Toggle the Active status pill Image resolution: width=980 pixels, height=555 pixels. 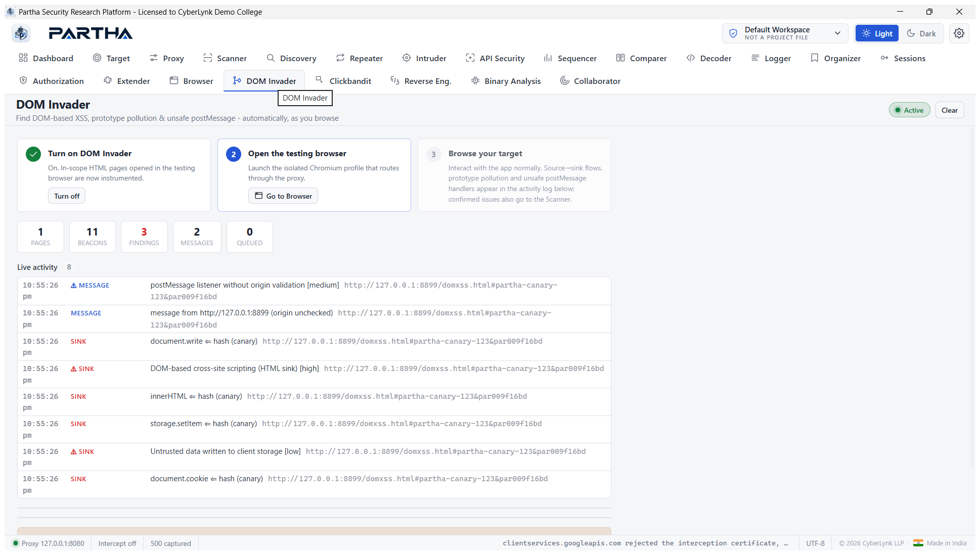click(x=909, y=110)
